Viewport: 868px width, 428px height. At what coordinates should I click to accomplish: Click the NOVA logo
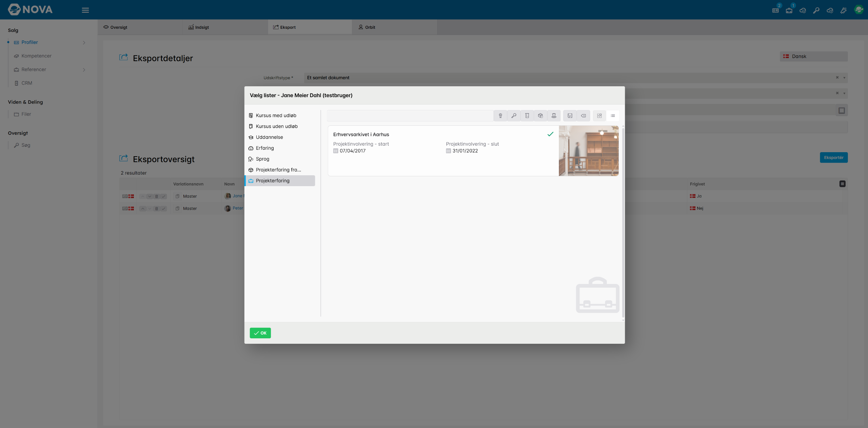pos(30,10)
